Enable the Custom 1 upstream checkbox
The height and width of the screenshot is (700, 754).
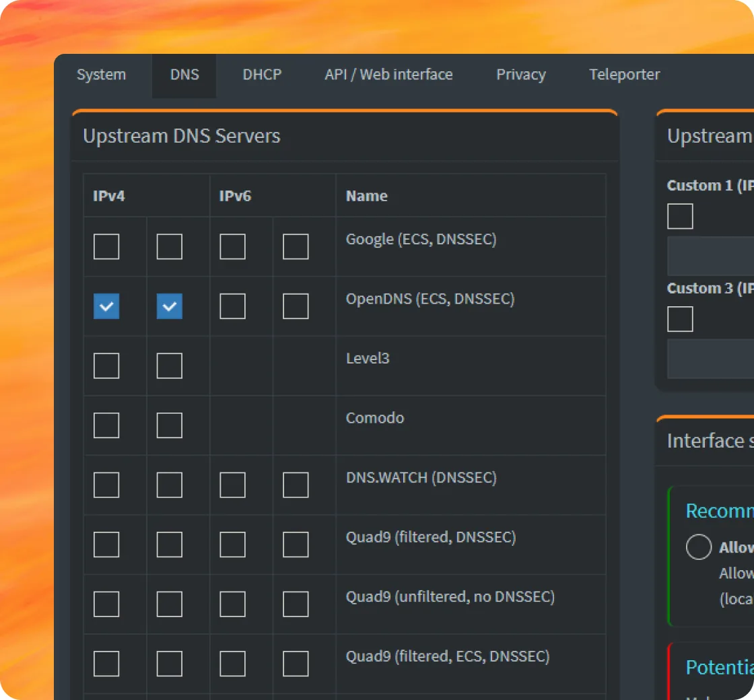click(x=680, y=216)
